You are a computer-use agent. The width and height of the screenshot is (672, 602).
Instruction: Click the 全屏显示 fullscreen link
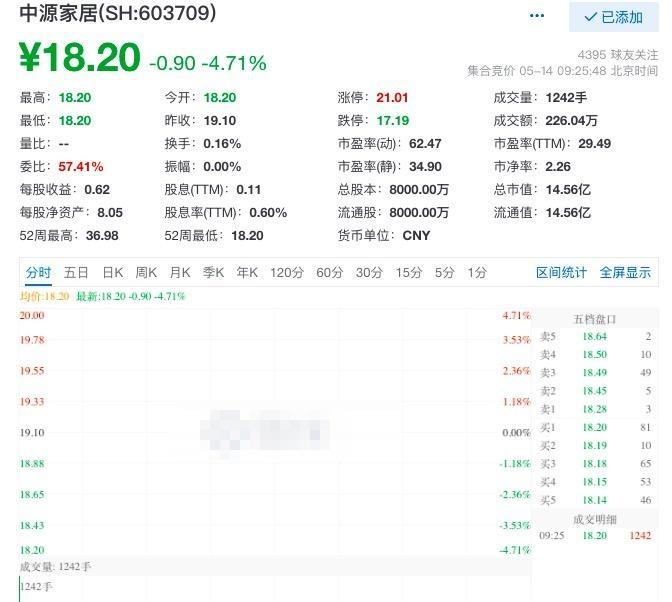[625, 273]
